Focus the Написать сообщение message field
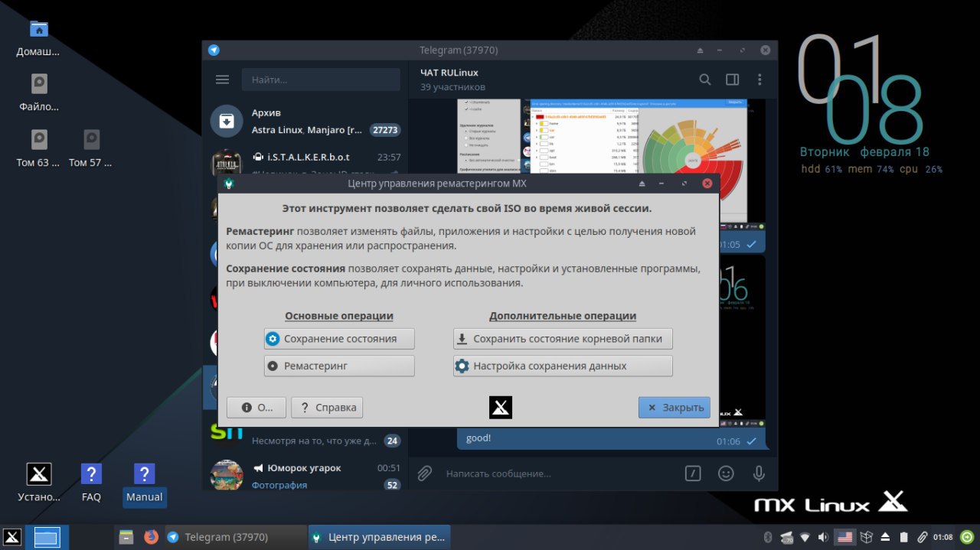The width and height of the screenshot is (980, 550). pyautogui.click(x=559, y=474)
